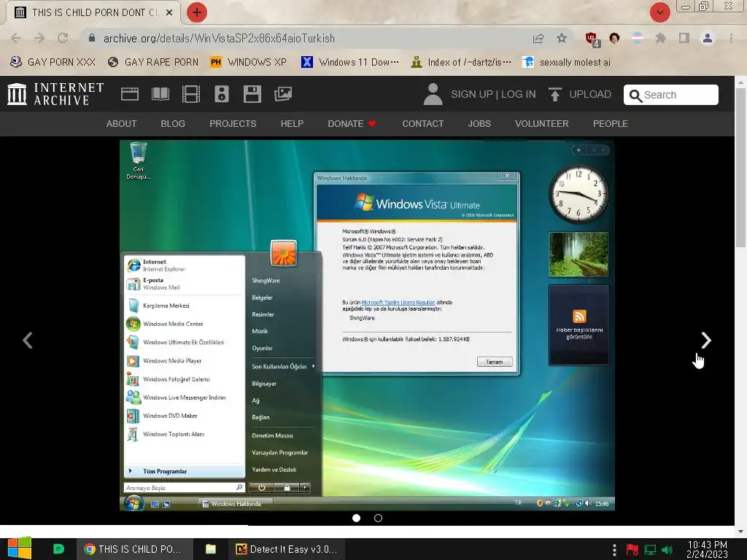
Task: Open the Audio speaker icon in the Archive header
Action: [222, 94]
